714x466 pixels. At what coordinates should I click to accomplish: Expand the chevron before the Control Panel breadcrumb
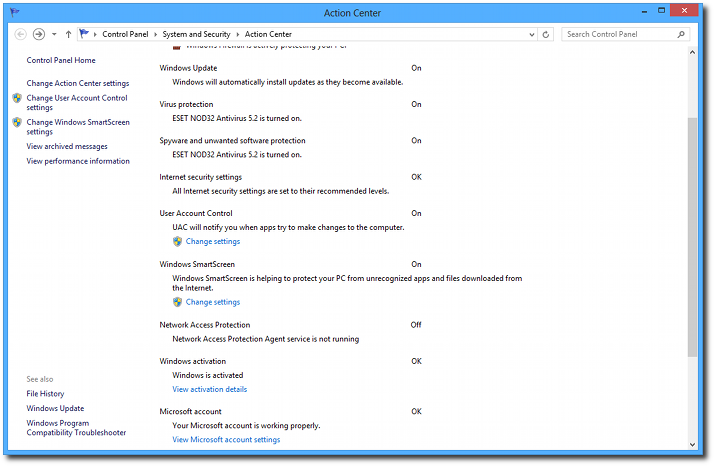[x=95, y=35]
